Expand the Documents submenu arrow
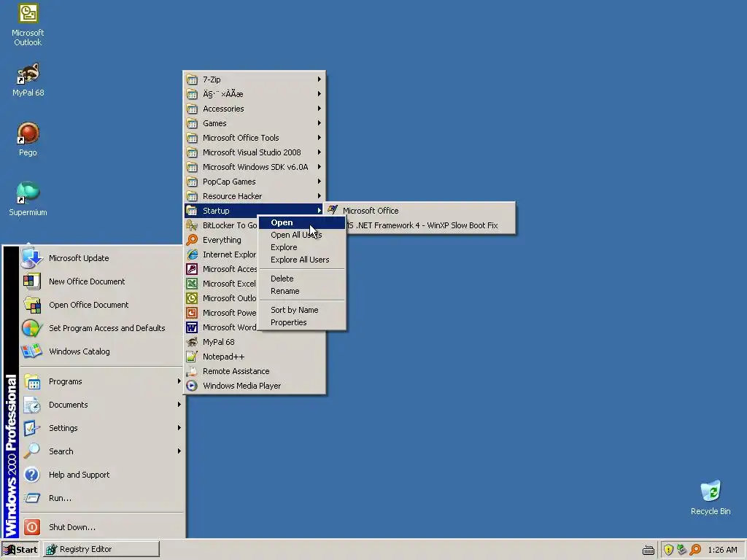This screenshot has width=747, height=560. (x=179, y=405)
